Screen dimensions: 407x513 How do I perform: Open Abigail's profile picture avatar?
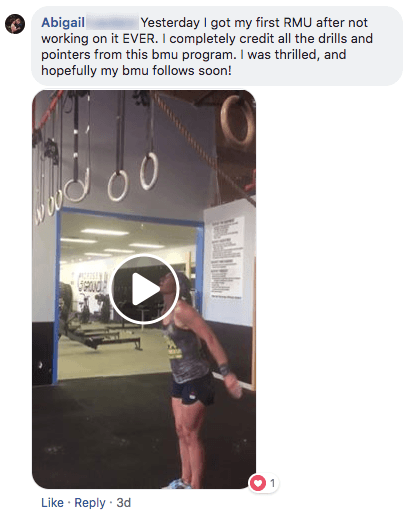coord(15,24)
